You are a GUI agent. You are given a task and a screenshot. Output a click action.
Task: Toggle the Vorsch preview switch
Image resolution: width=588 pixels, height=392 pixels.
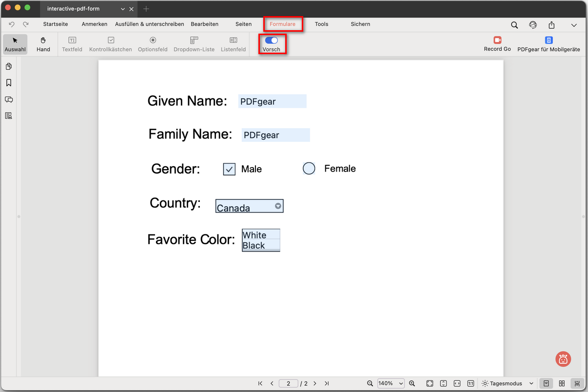coord(272,40)
